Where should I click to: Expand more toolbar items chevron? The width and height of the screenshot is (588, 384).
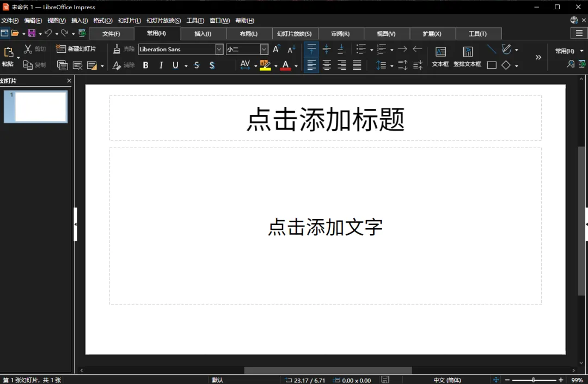pyautogui.click(x=538, y=57)
